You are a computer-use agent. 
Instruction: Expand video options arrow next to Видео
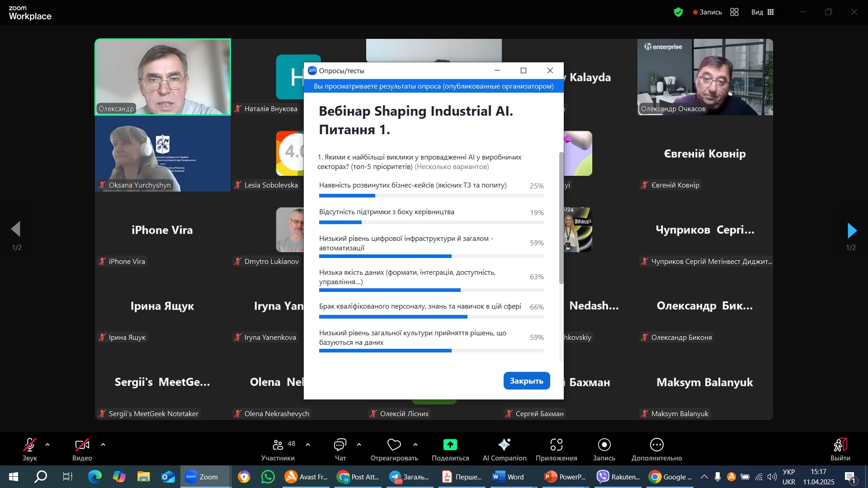(x=103, y=445)
